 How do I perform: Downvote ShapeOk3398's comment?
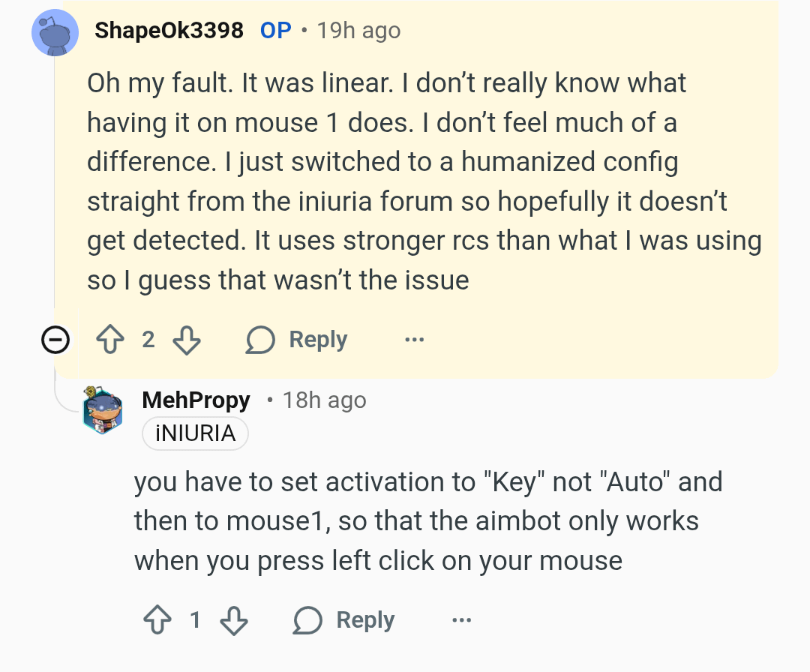187,340
